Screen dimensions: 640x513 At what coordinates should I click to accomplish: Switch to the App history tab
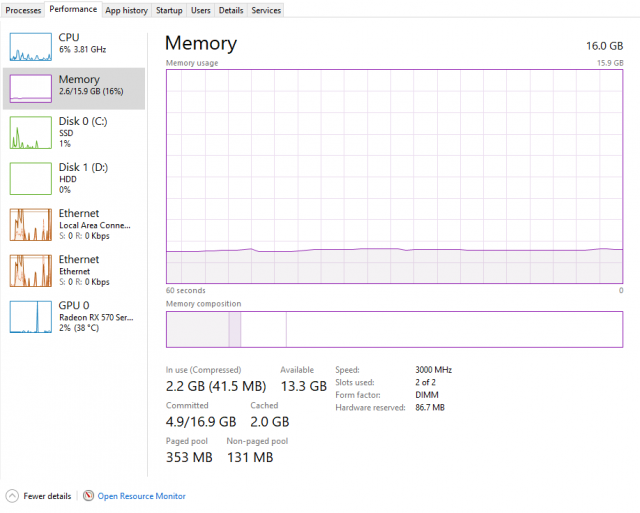(127, 10)
